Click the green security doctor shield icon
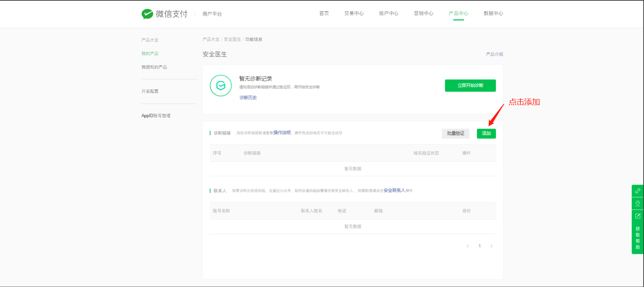 [x=221, y=86]
